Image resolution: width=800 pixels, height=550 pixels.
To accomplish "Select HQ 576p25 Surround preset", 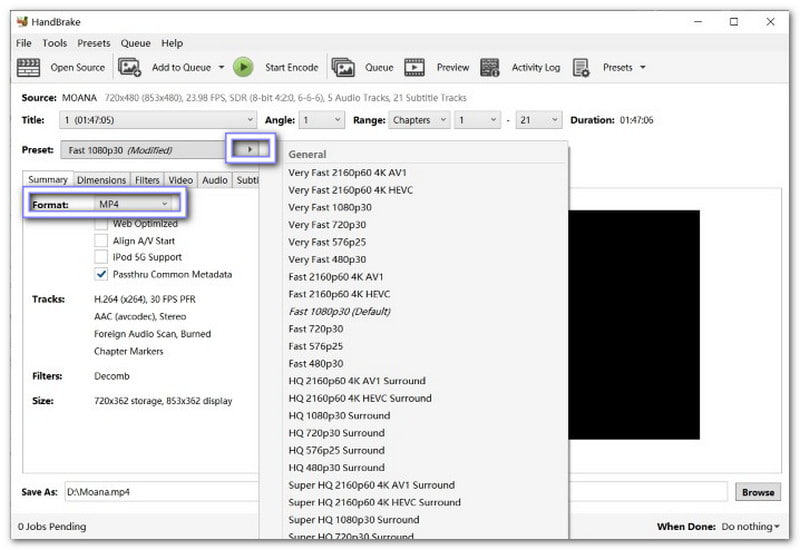I will (336, 450).
